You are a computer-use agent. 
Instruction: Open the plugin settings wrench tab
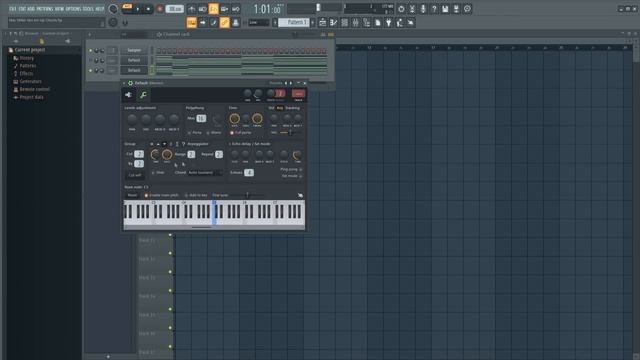click(x=143, y=95)
